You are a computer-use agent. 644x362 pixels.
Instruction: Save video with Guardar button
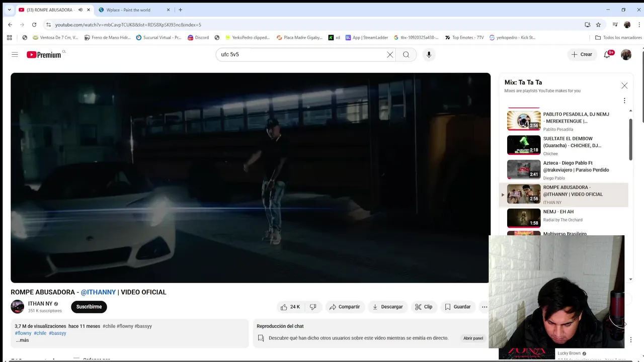(458, 307)
